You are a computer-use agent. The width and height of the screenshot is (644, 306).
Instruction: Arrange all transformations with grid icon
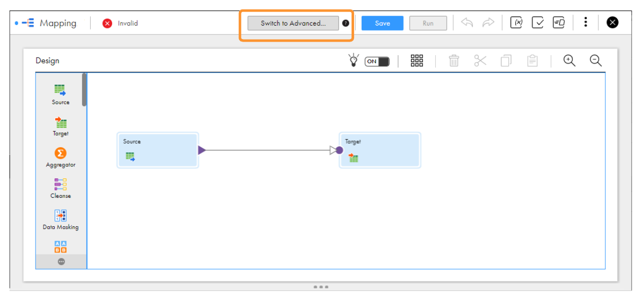[417, 61]
